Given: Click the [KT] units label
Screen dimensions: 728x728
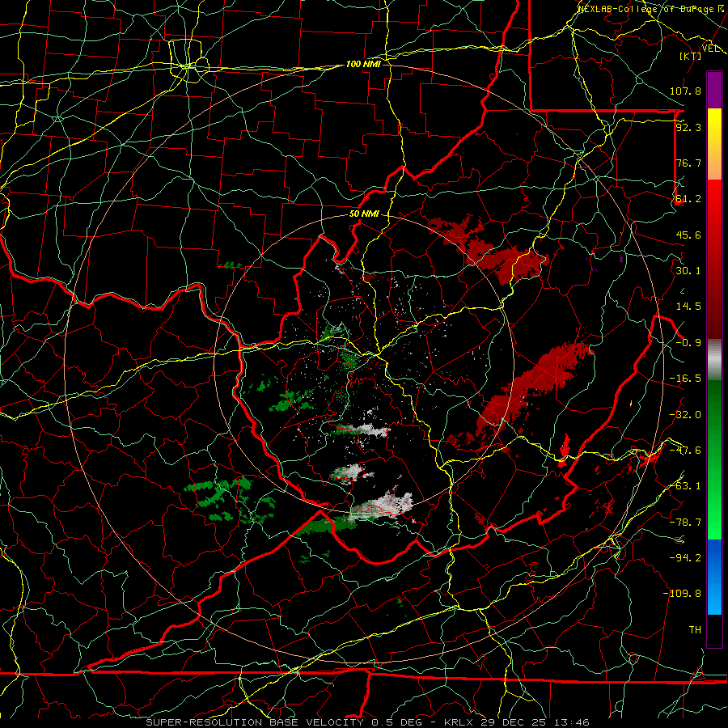Looking at the screenshot, I should point(691,56).
